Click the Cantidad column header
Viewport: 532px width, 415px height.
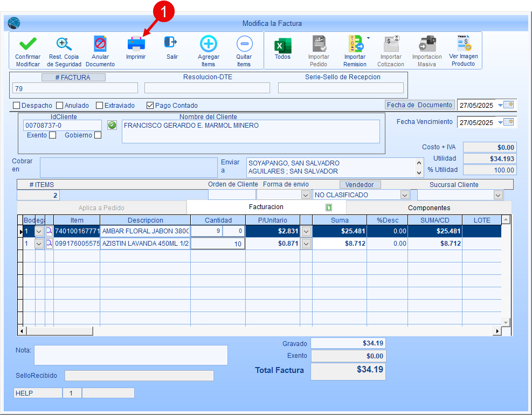tap(218, 220)
